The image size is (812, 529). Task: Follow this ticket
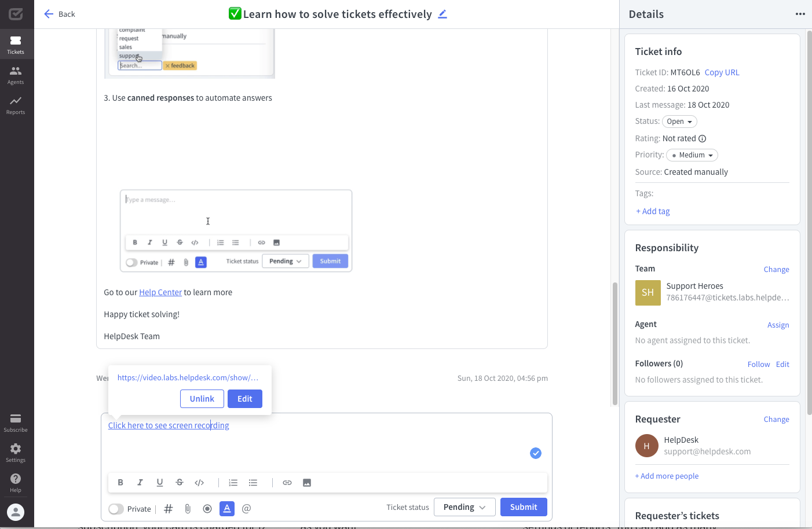(x=759, y=364)
